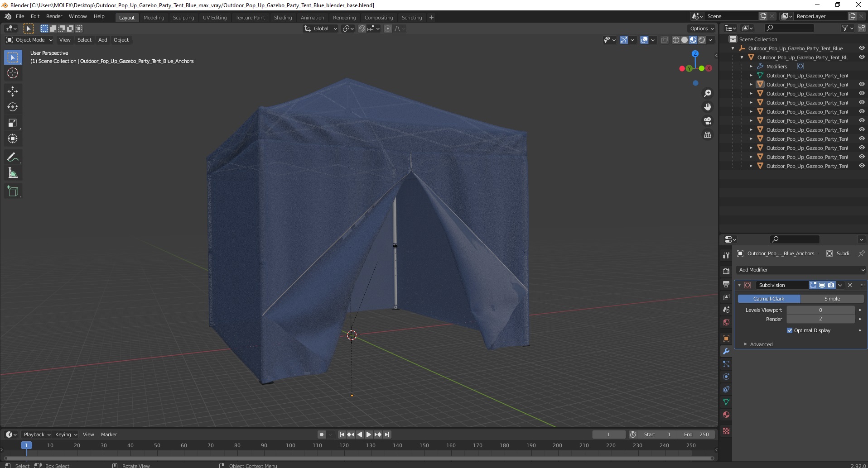Open the Material properties tab
Image resolution: width=868 pixels, height=468 pixels.
point(726,415)
